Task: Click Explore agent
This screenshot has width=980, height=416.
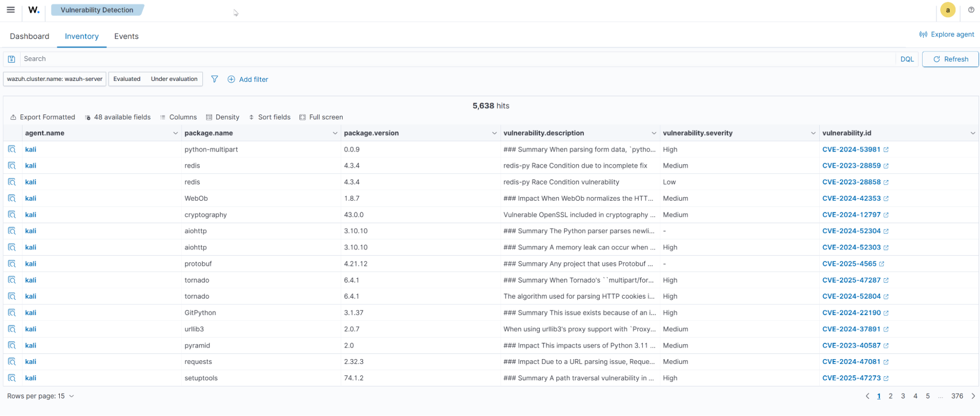Action: tap(947, 34)
